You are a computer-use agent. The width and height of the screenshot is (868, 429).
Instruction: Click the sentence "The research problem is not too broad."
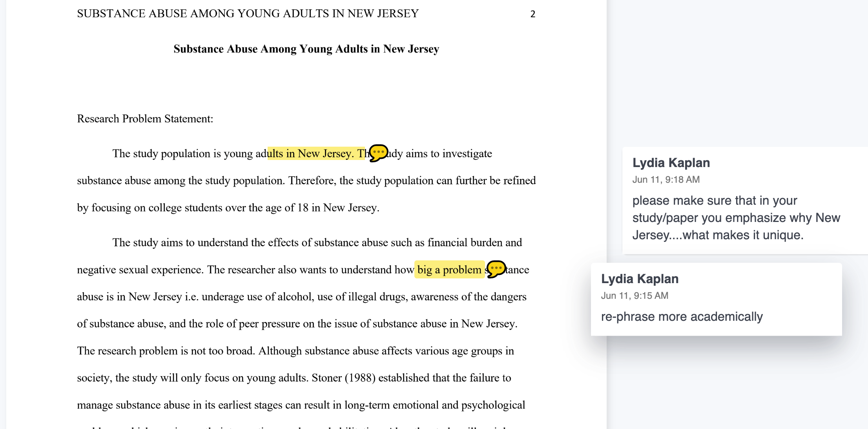click(166, 351)
